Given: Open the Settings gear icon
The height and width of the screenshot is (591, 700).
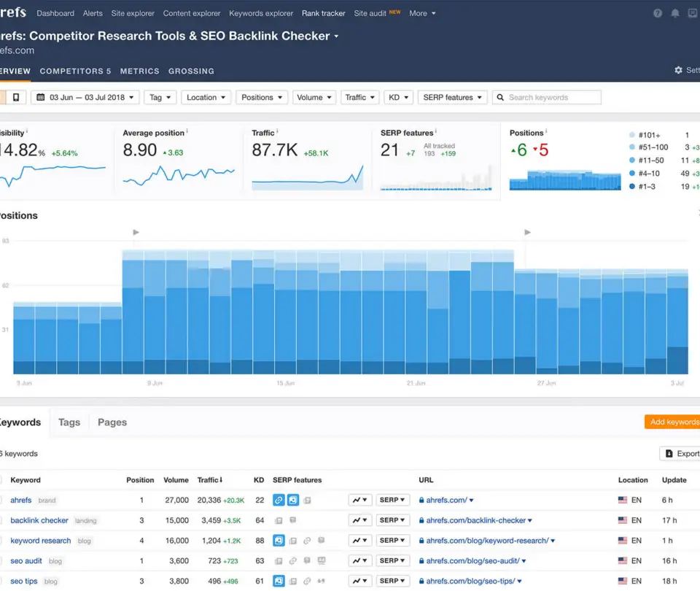Looking at the screenshot, I should point(679,70).
